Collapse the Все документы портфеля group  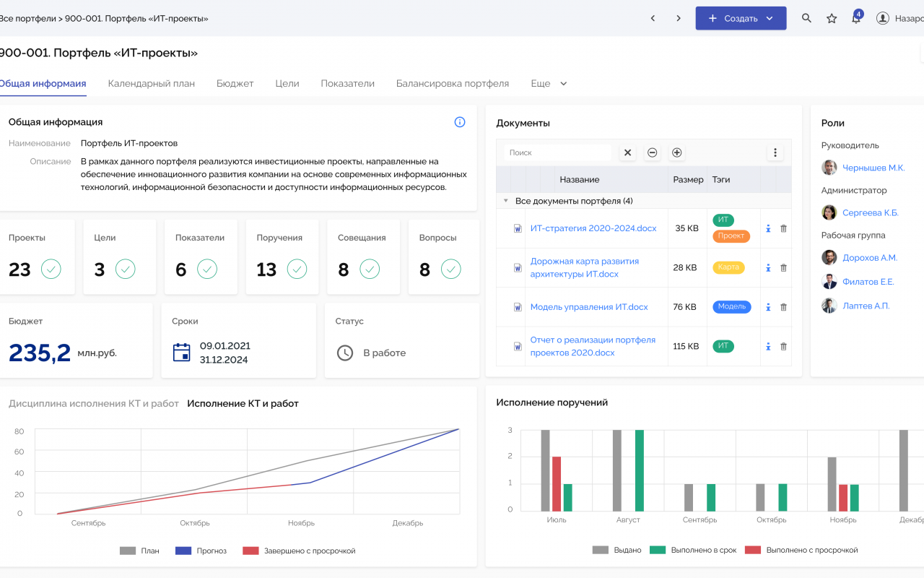(x=506, y=201)
